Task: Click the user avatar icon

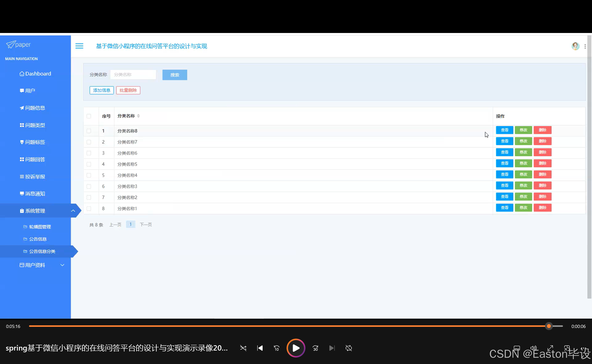Action: click(x=575, y=46)
